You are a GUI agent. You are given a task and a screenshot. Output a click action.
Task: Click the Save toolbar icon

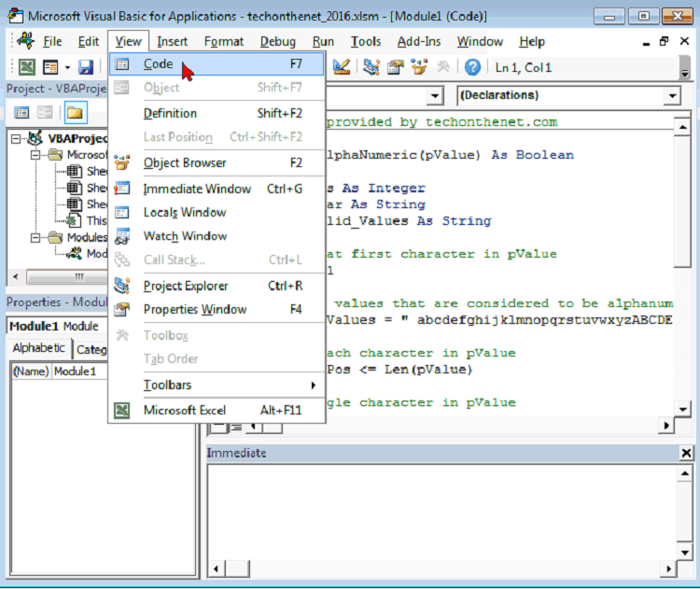(86, 67)
